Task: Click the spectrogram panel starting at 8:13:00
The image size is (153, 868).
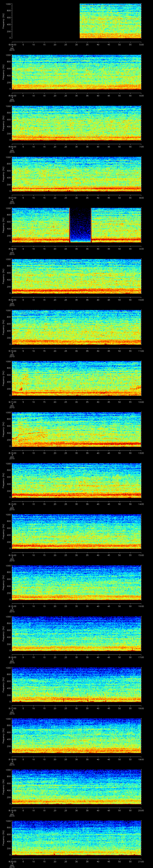Action: point(77,480)
